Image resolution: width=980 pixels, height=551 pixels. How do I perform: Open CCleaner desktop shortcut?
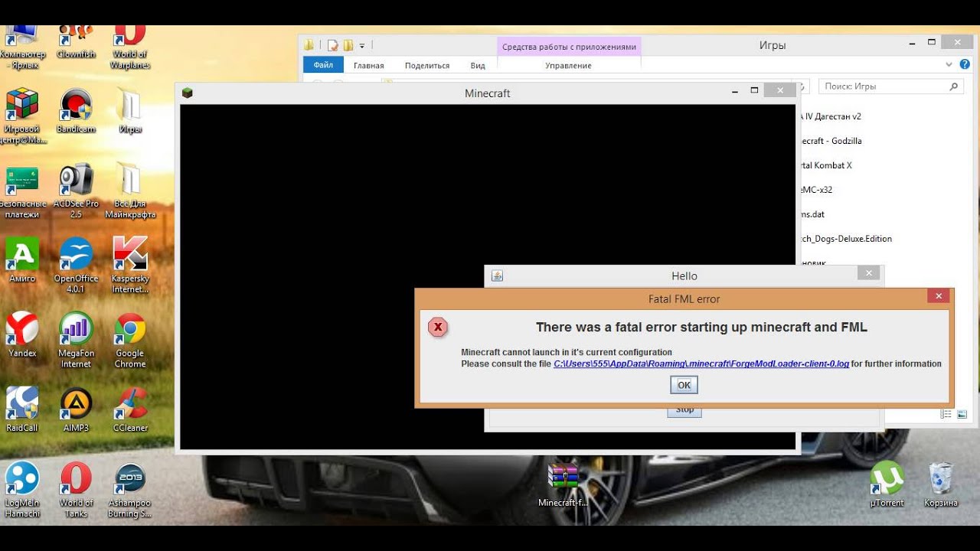point(129,409)
